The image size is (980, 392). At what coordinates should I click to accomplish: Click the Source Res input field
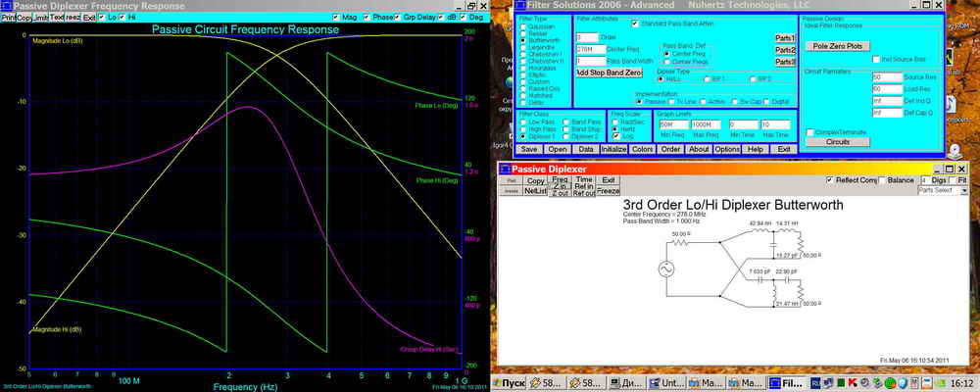[887, 76]
